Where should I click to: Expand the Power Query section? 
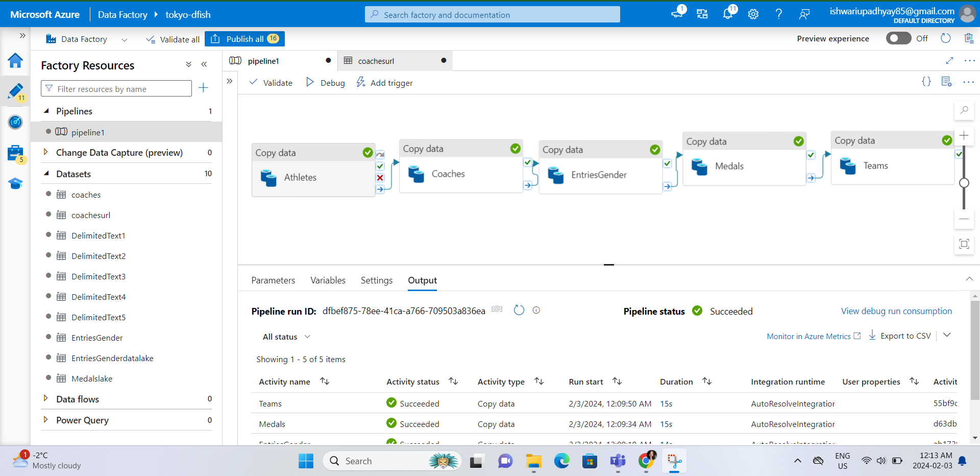tap(46, 420)
